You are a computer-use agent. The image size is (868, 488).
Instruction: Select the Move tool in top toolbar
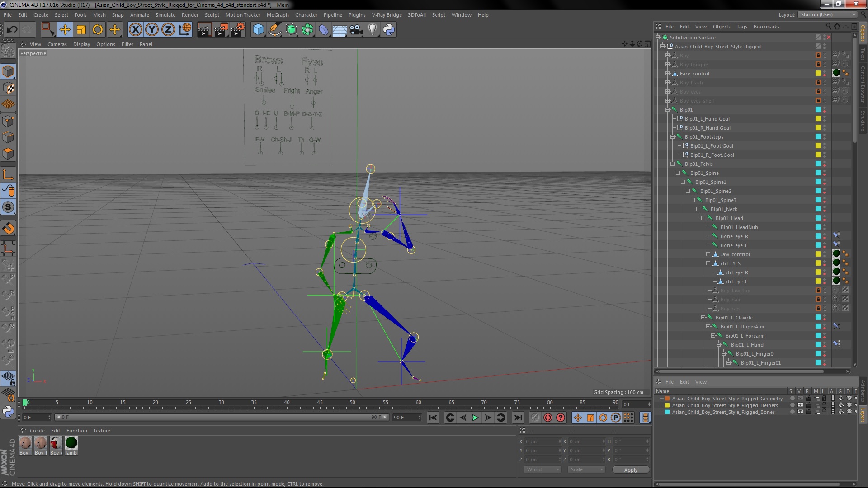[65, 30]
